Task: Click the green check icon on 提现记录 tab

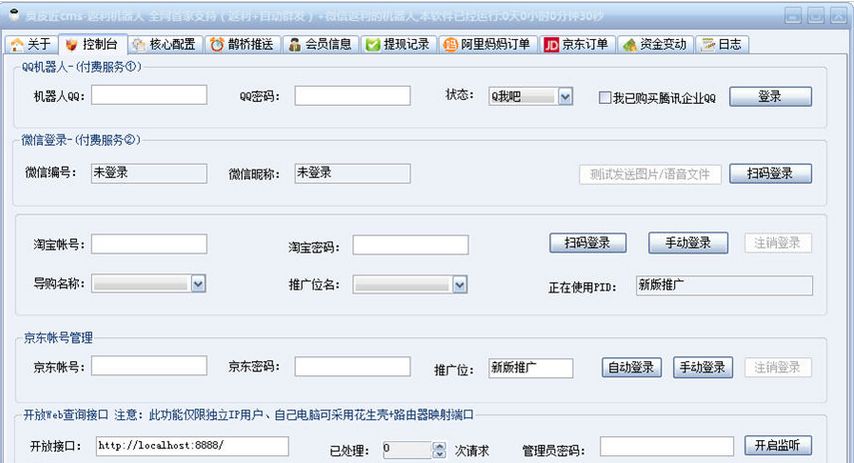Action: tap(373, 45)
